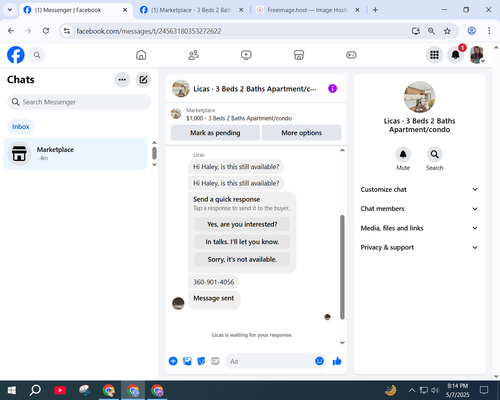Send quick response 'Yes, are you interested?'

(242, 224)
